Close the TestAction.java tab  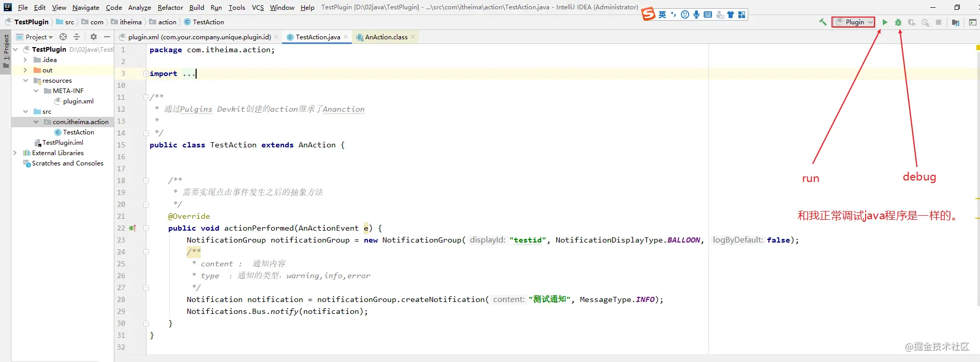click(x=346, y=37)
